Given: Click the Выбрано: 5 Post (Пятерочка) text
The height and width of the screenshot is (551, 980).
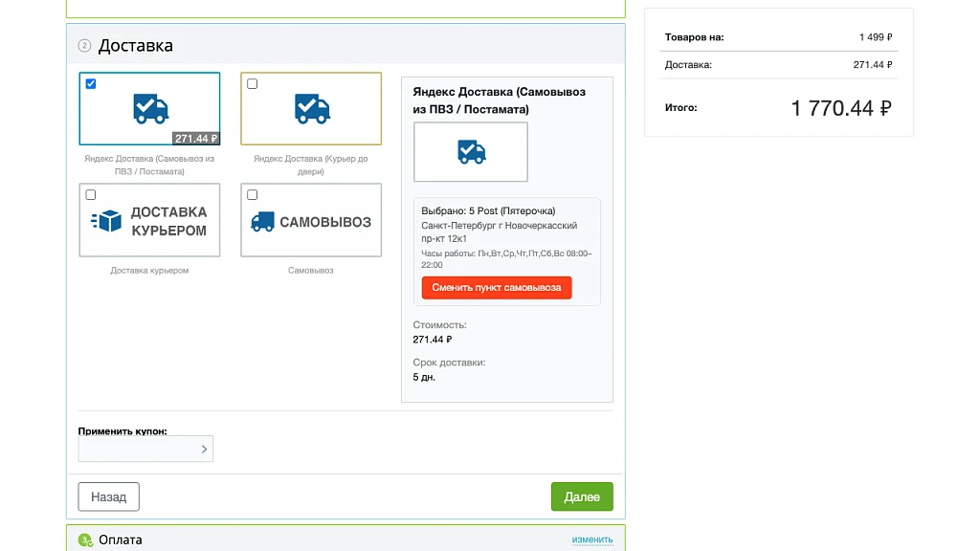Looking at the screenshot, I should [488, 211].
